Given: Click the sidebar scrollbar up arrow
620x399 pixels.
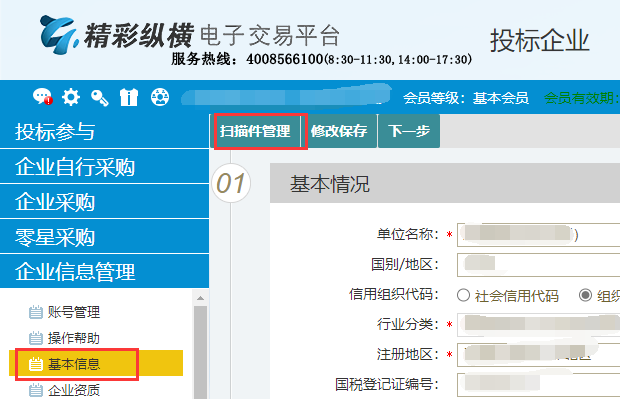Looking at the screenshot, I should pos(200,298).
